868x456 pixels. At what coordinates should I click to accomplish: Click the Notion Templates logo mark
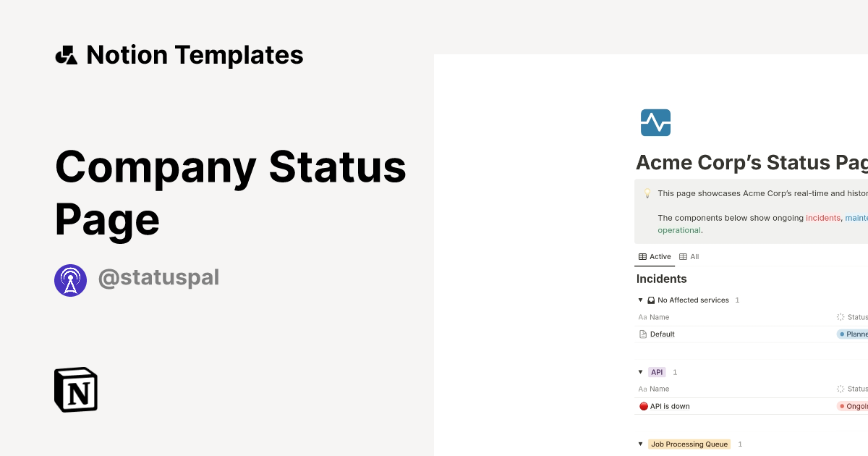tap(66, 54)
